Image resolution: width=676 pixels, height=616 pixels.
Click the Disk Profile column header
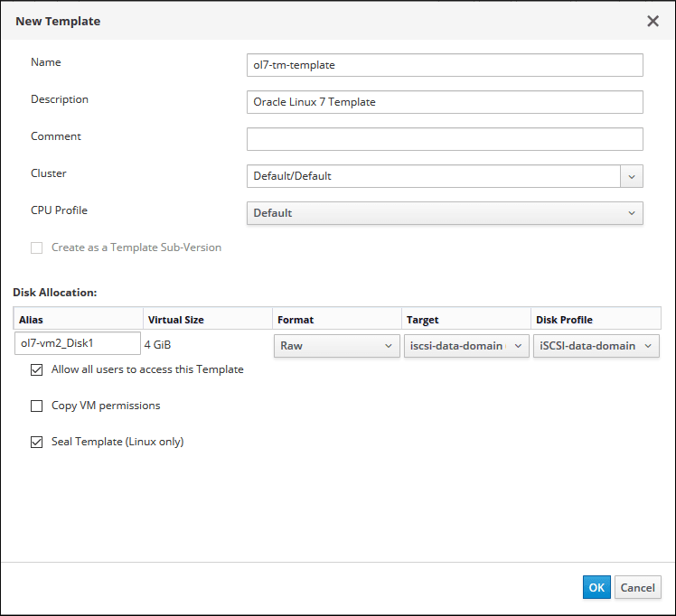(596, 319)
